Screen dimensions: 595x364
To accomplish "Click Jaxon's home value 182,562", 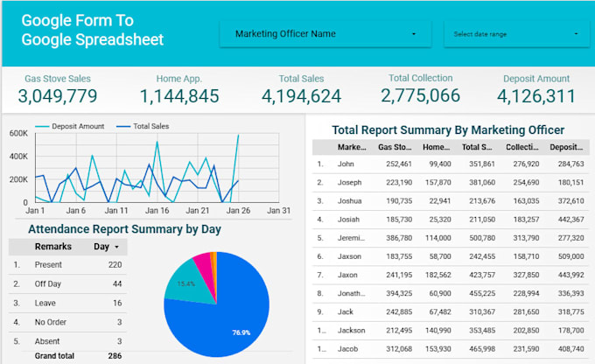I will tap(438, 275).
